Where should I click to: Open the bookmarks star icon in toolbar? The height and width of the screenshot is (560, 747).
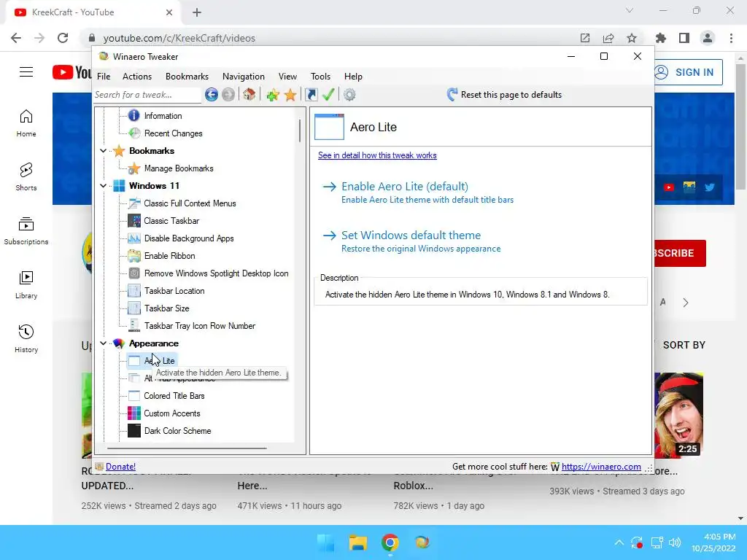tap(290, 95)
